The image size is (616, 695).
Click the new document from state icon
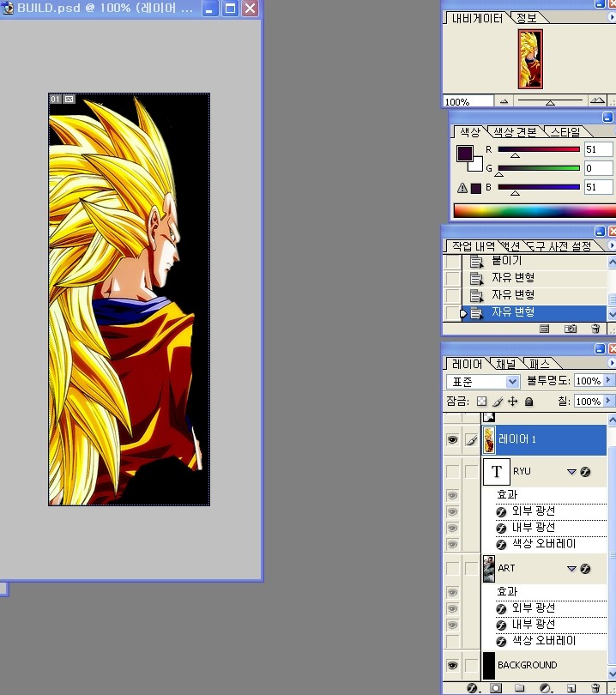pos(544,329)
